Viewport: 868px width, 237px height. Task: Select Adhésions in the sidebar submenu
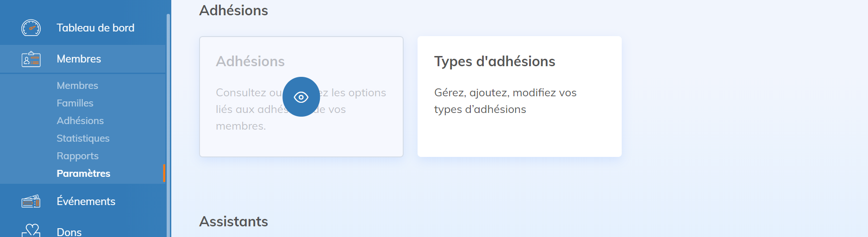coord(80,121)
